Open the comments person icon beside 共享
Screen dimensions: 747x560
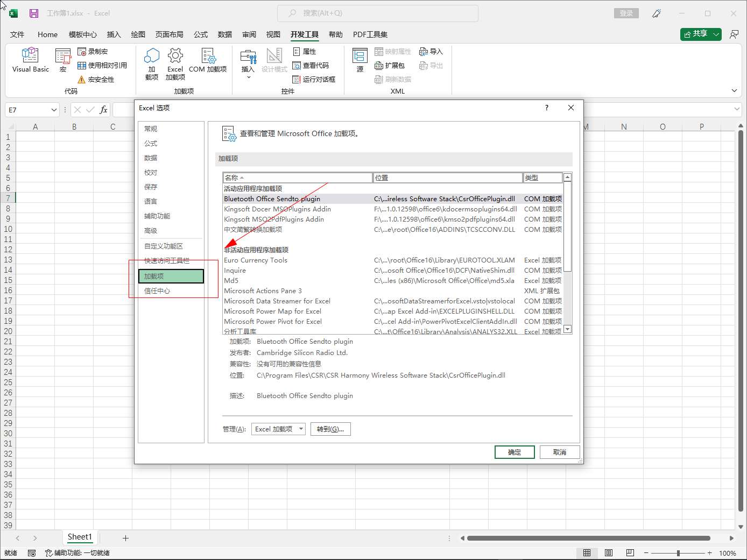point(734,34)
